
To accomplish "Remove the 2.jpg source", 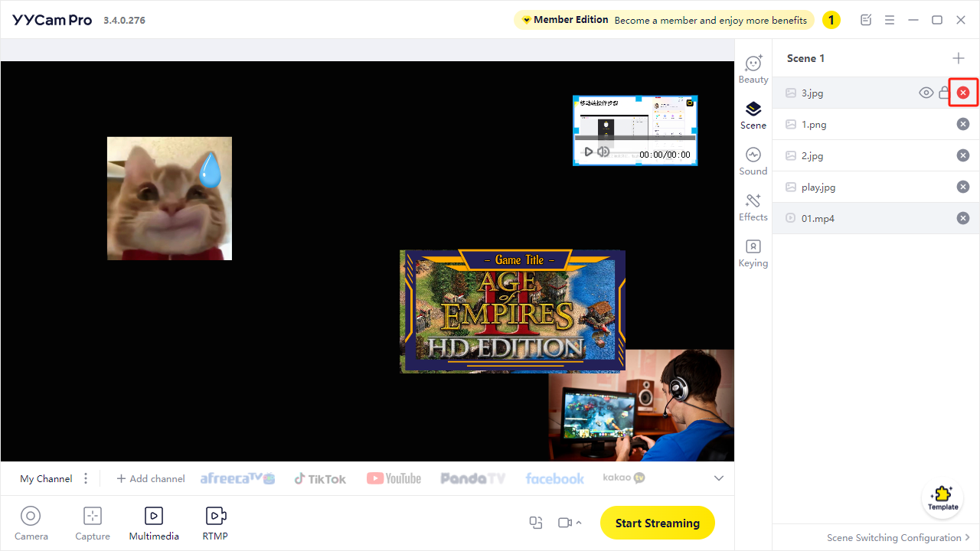I will pyautogui.click(x=963, y=155).
